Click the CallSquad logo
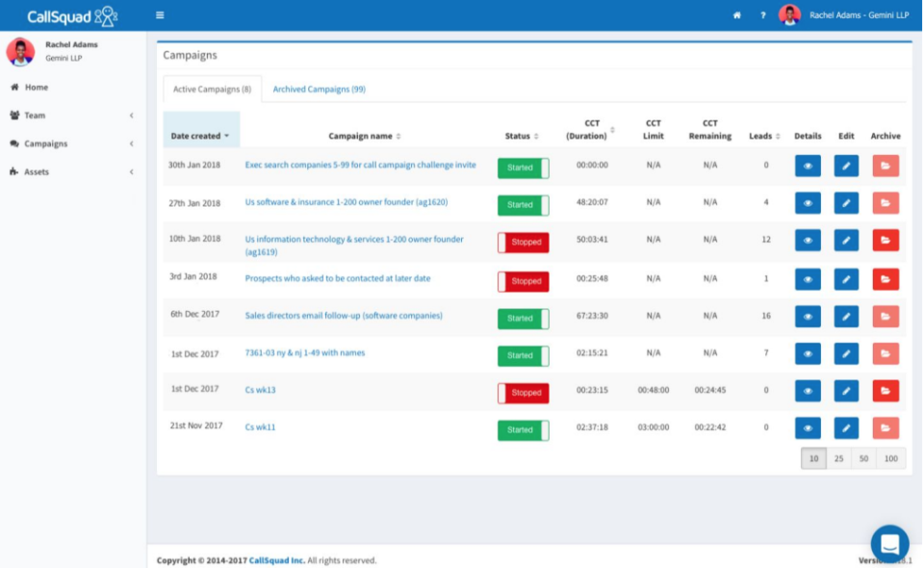Screen dimensions: 924x568 [72, 15]
